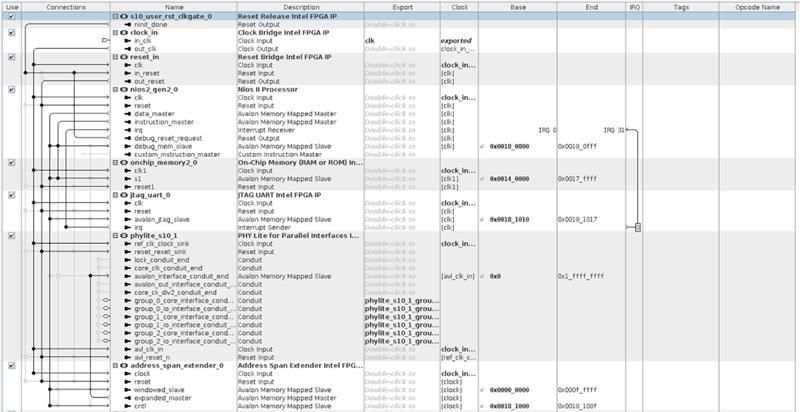The height and width of the screenshot is (412, 800).
Task: Collapse the jtag_uart_0 tree node
Action: (x=115, y=195)
